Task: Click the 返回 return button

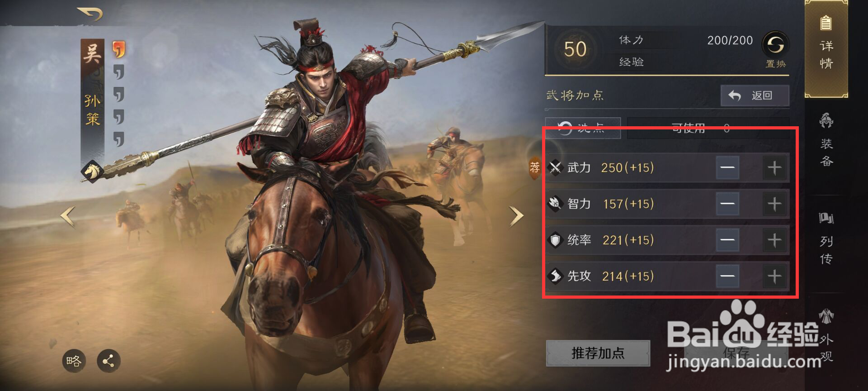Action: 755,95
